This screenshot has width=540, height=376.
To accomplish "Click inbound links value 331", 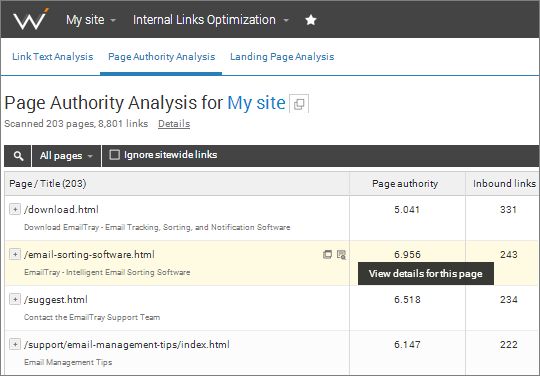I will [x=508, y=210].
